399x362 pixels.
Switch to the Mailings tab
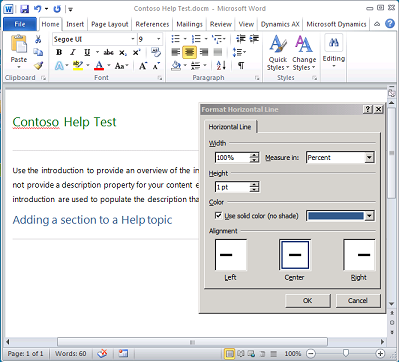[x=189, y=24]
